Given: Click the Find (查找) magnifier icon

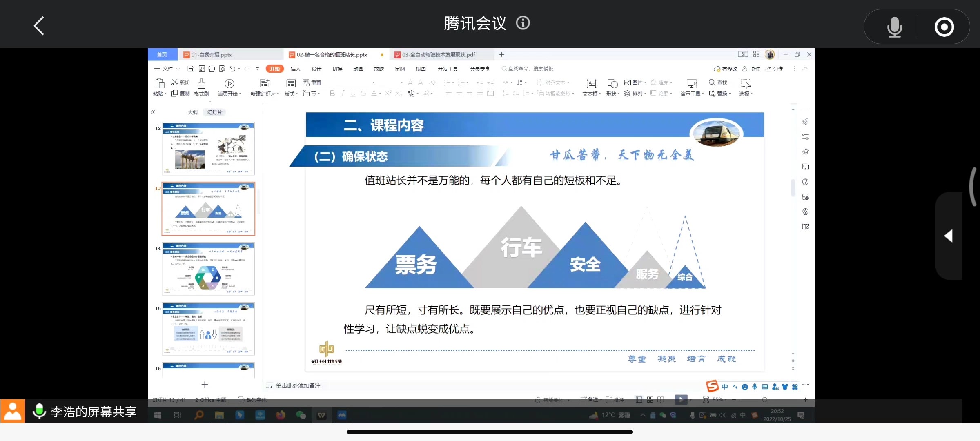Looking at the screenshot, I should pyautogui.click(x=712, y=82).
